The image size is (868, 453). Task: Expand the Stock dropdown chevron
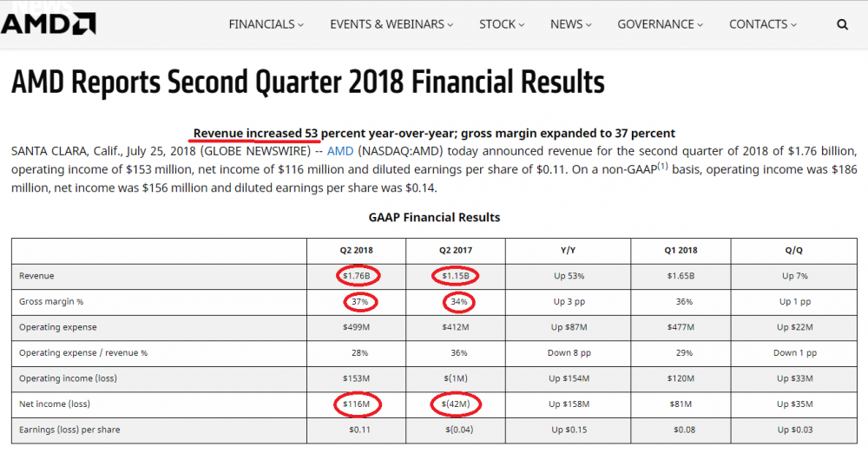[521, 25]
